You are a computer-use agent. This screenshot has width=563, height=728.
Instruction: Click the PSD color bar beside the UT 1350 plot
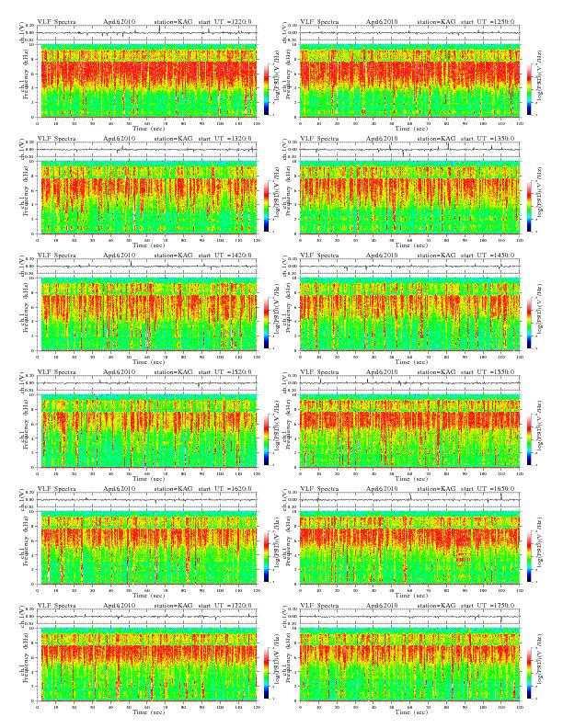pos(529,206)
